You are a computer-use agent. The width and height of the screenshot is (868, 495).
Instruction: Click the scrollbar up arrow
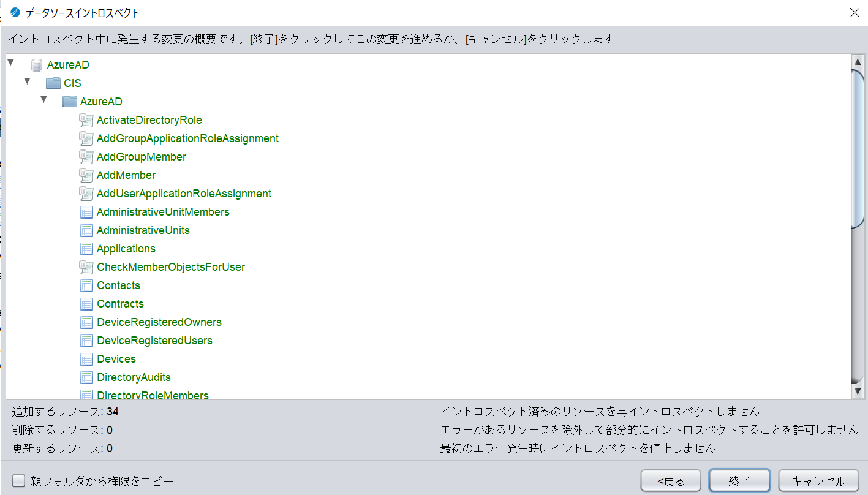tap(858, 63)
